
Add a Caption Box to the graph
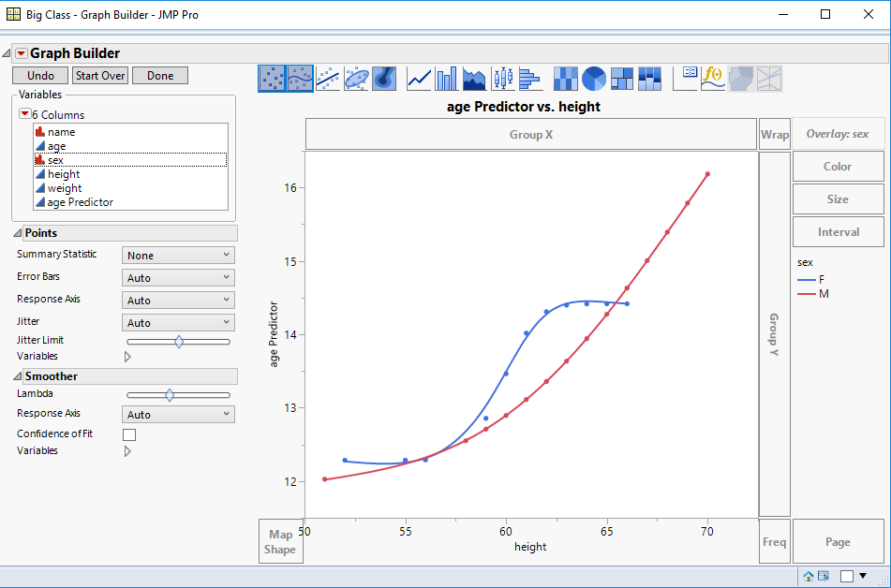point(687,79)
